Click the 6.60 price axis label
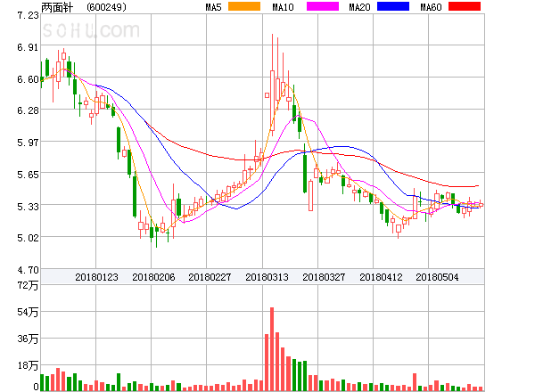The width and height of the screenshot is (535, 392). pos(28,79)
